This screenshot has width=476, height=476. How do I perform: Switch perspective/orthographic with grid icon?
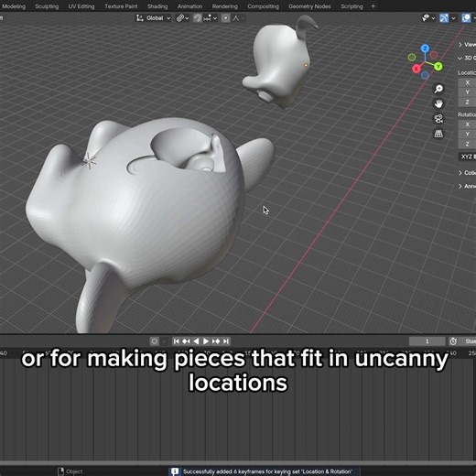(x=438, y=134)
